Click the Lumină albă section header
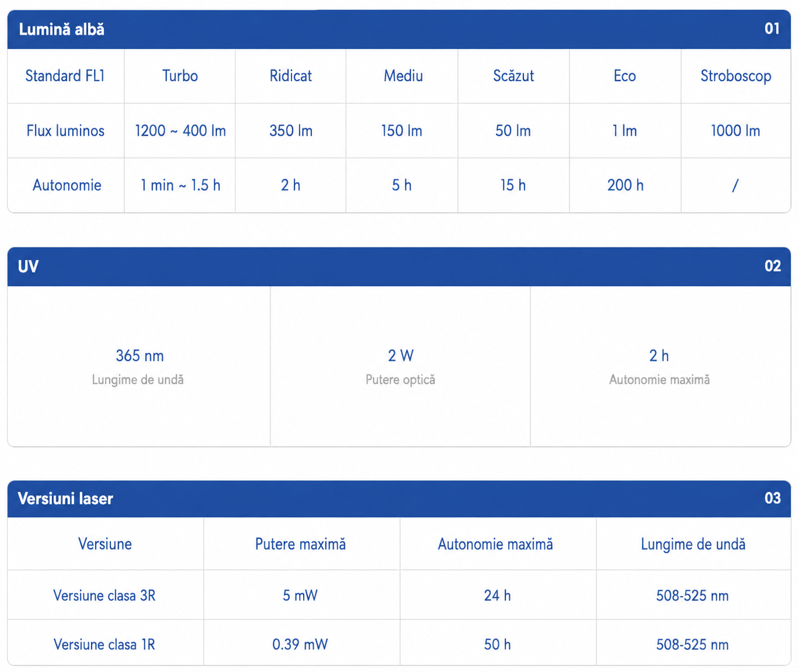Image resolution: width=799 pixels, height=672 pixels. [x=399, y=29]
